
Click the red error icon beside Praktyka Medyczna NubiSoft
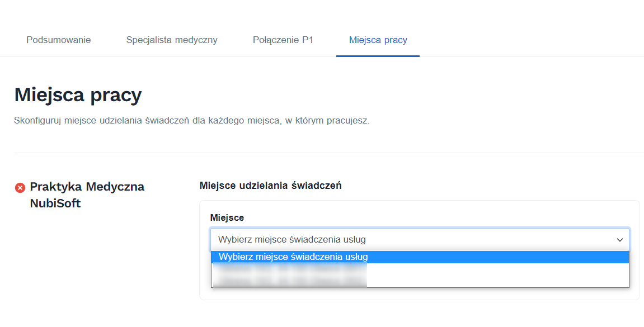[x=20, y=187]
